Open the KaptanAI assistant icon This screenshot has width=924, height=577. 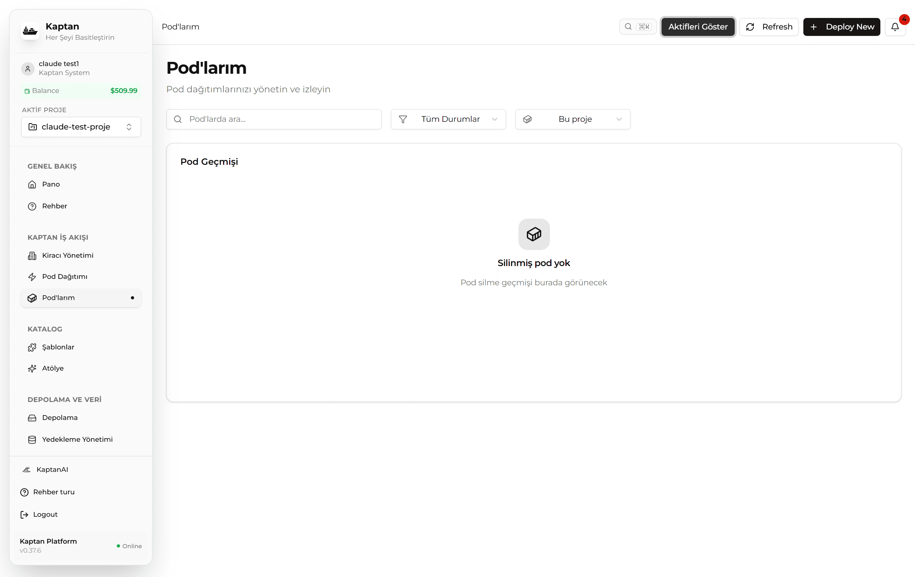tap(26, 470)
